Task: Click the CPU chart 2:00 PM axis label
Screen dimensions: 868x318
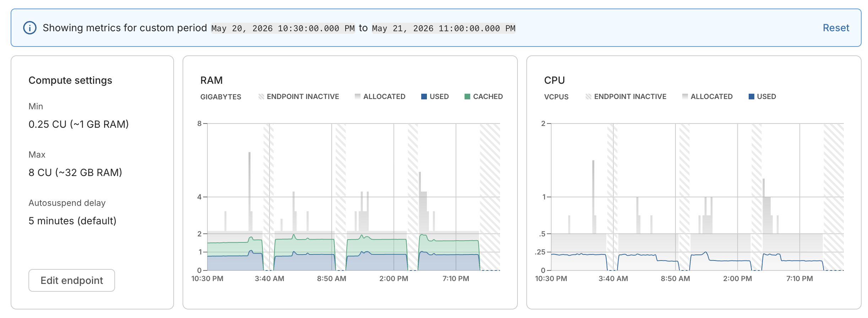Action: click(738, 279)
